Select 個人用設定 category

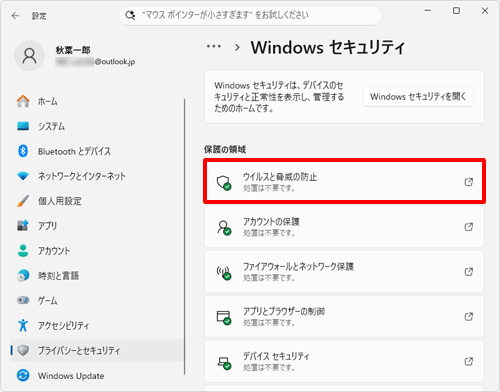coord(97,201)
